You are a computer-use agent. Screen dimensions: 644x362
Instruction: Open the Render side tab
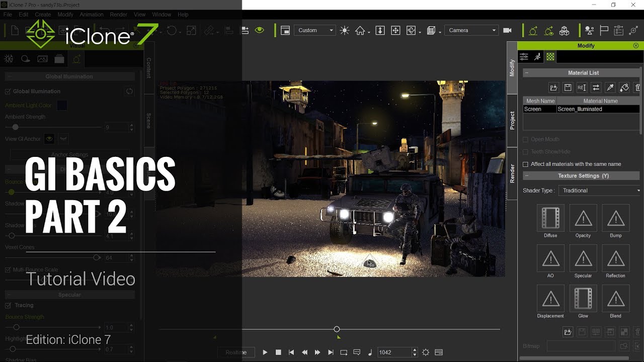tap(512, 173)
